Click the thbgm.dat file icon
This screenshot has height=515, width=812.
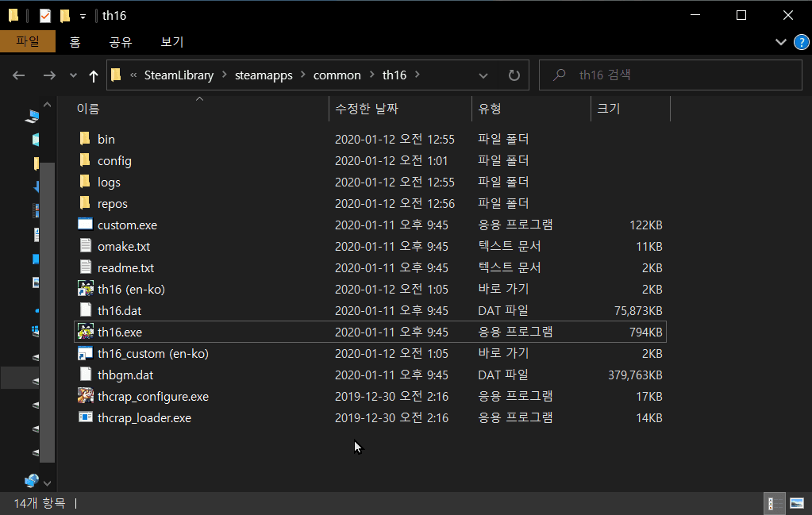pyautogui.click(x=86, y=375)
